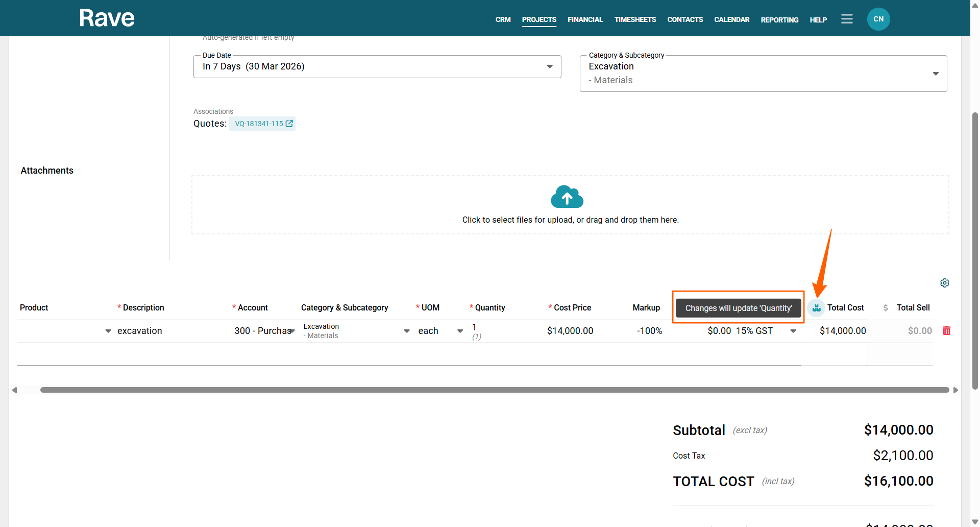Click the CN user avatar
This screenshot has width=980, height=527.
click(x=878, y=19)
